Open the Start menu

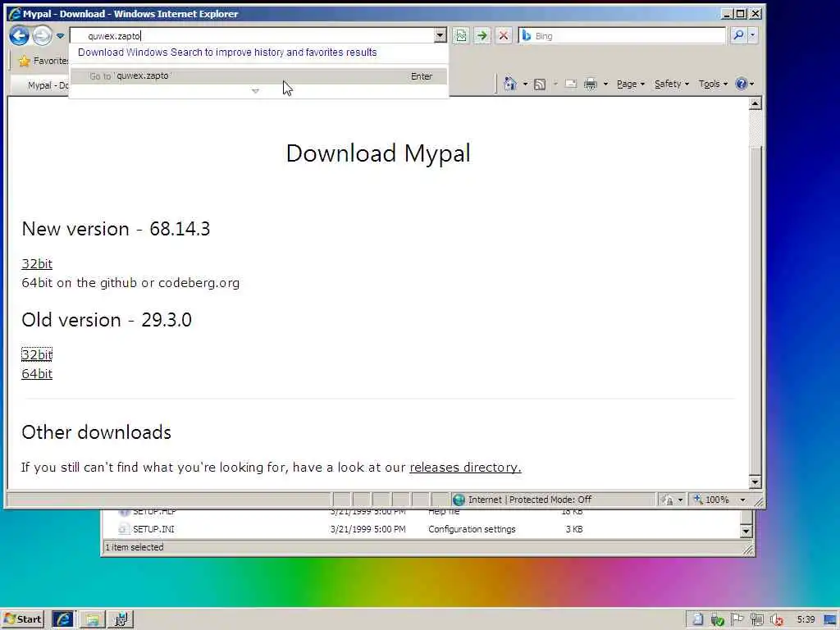coord(22,620)
